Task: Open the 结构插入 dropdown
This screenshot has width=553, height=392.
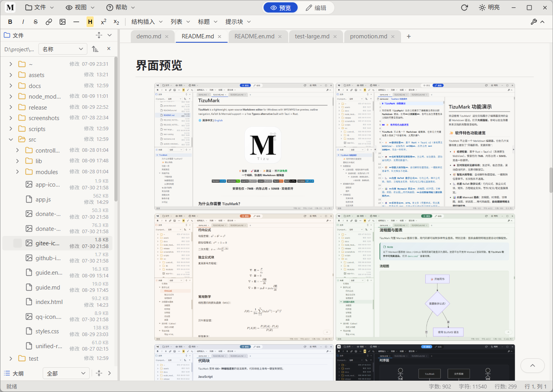Action: (x=147, y=22)
